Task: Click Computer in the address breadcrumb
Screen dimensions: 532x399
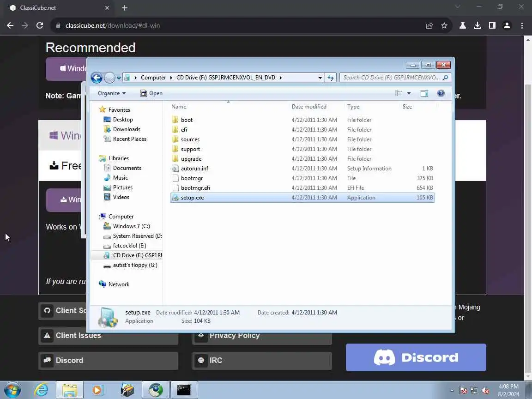Action: pos(153,78)
